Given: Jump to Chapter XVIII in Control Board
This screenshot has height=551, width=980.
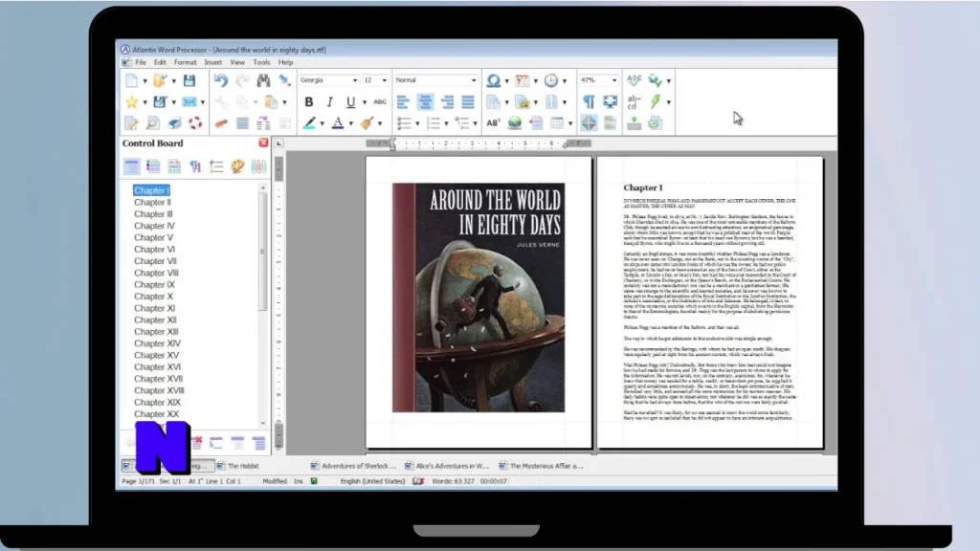Looking at the screenshot, I should (159, 390).
